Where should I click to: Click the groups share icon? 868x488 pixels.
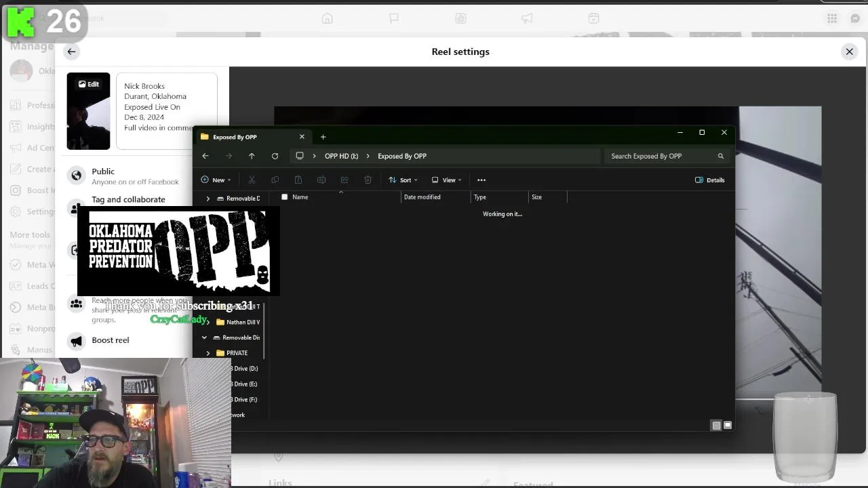pos(77,304)
